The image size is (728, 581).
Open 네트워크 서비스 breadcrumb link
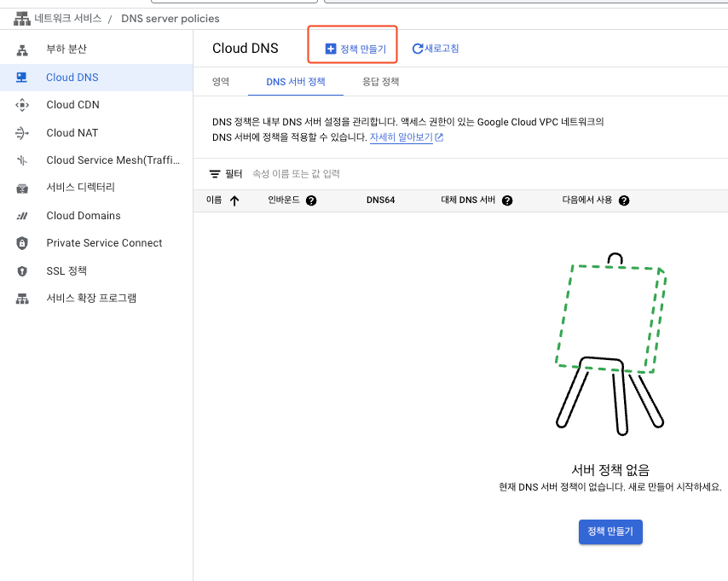point(68,19)
